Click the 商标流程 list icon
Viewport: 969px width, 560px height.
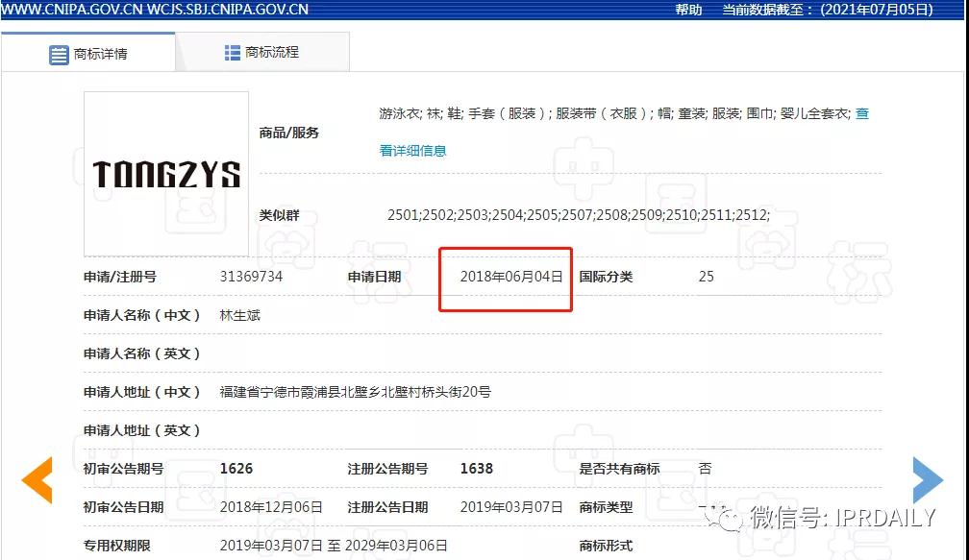point(233,53)
